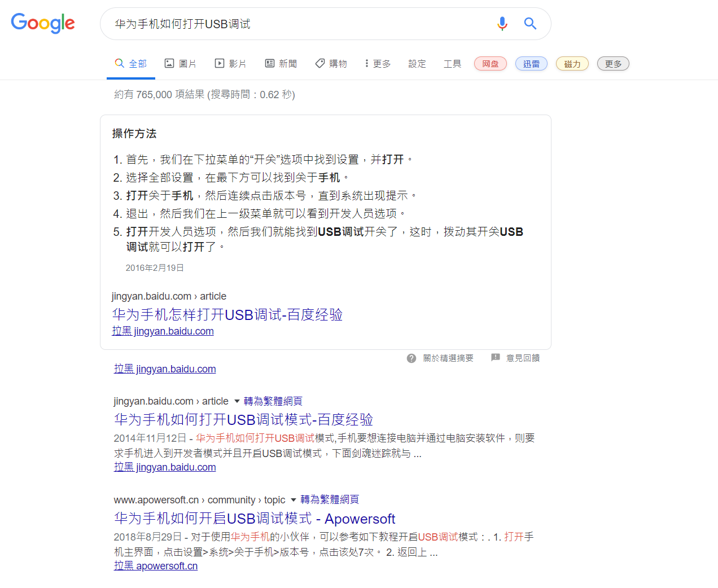Switch to the 影片 tab
The width and height of the screenshot is (718, 588).
[x=230, y=64]
